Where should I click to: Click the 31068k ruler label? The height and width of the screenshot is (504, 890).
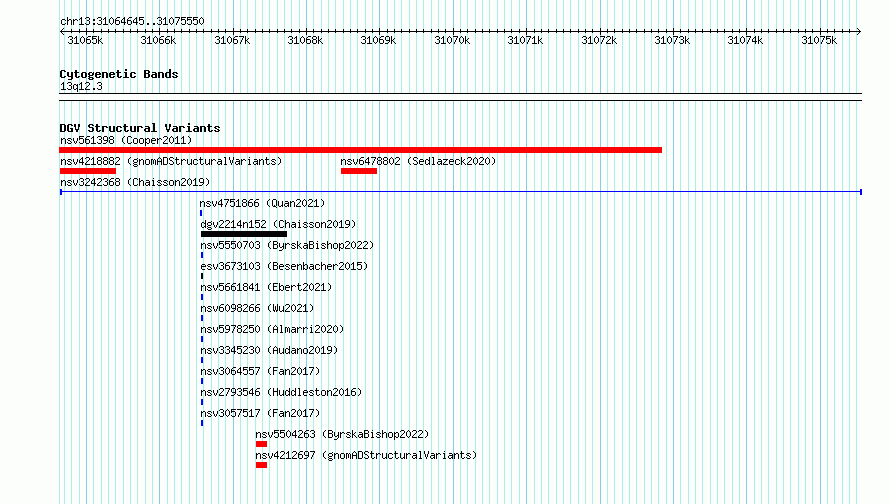coord(305,40)
